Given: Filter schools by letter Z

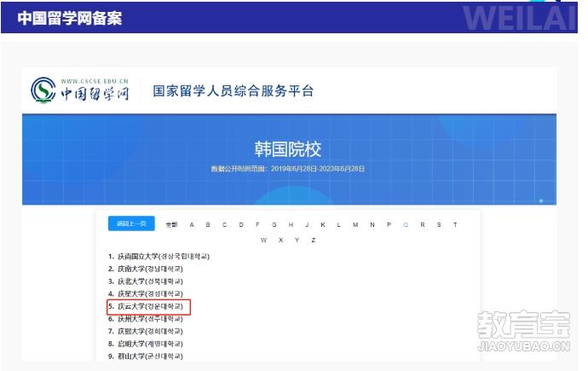Looking at the screenshot, I should 313,240.
